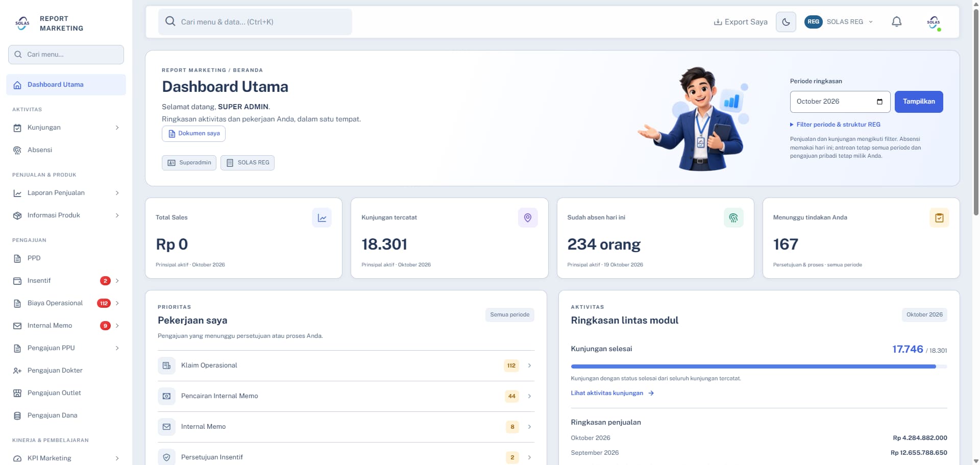The height and width of the screenshot is (465, 980).
Task: Follow the Lihat aktivitas kunjungan link
Action: 612,393
